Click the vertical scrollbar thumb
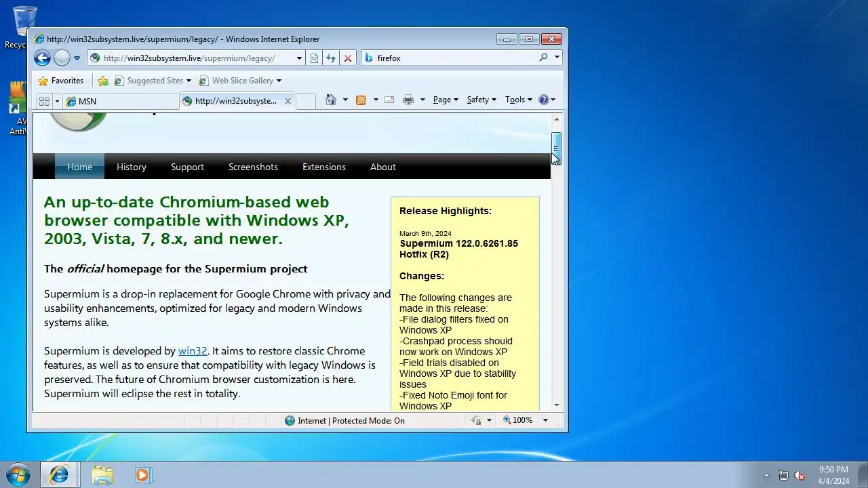The image size is (868, 488). 556,148
